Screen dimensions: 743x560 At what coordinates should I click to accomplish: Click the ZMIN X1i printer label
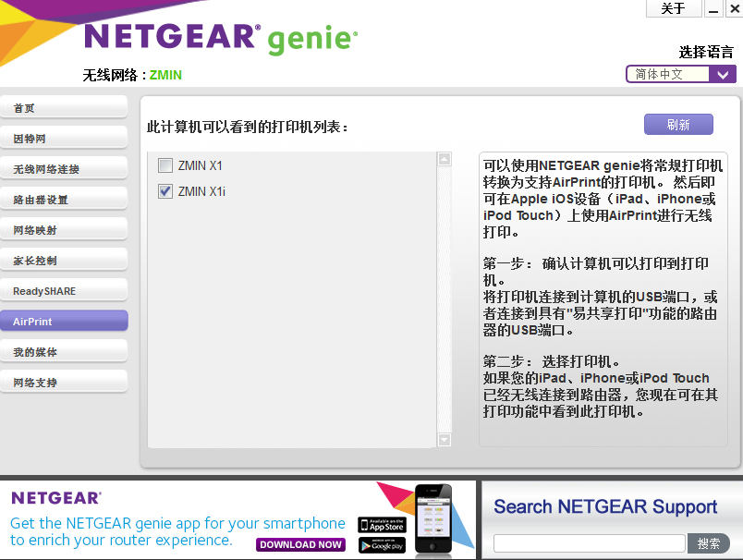201,191
